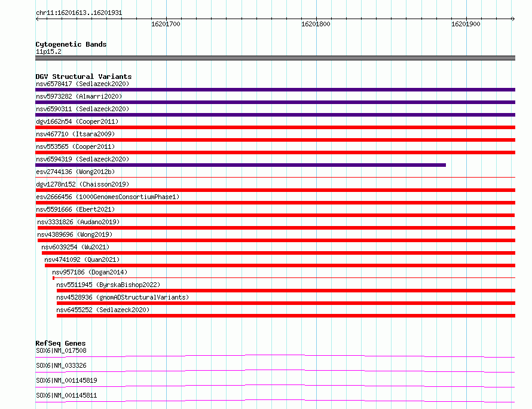Image resolution: width=532 pixels, height=409 pixels.
Task: Click the purple bar for nsv6590311
Action: [x=275, y=115]
